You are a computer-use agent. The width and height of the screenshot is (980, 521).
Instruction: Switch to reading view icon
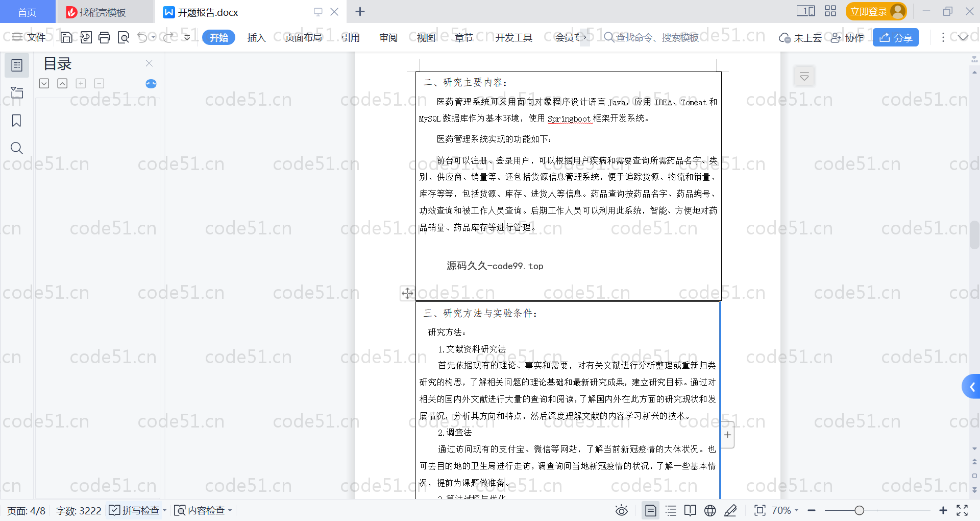(x=690, y=510)
